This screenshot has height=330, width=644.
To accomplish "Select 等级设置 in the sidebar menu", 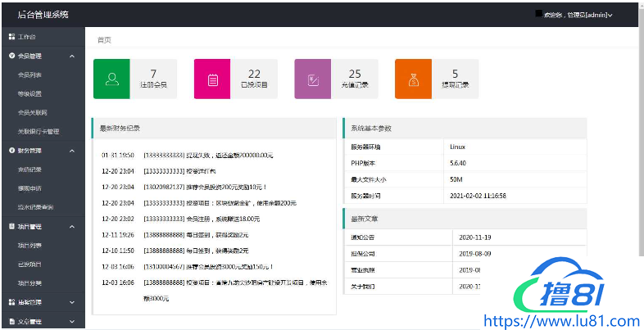I will 29,93.
